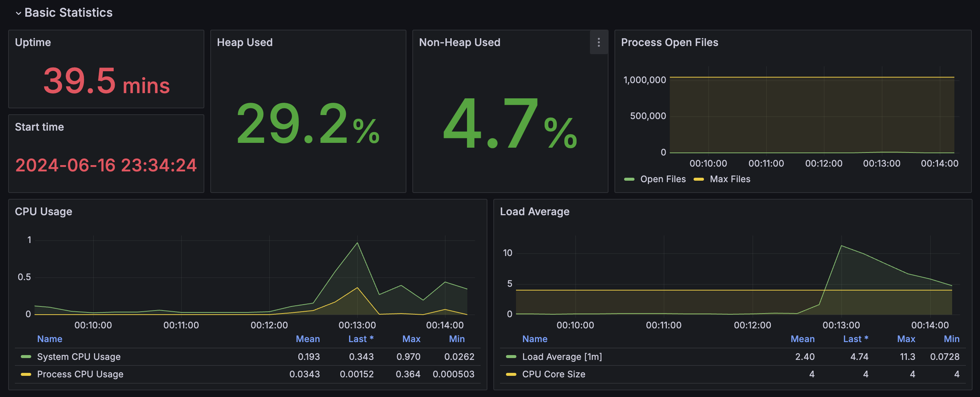Sort Load Average legend by Name
The image size is (980, 397).
535,339
